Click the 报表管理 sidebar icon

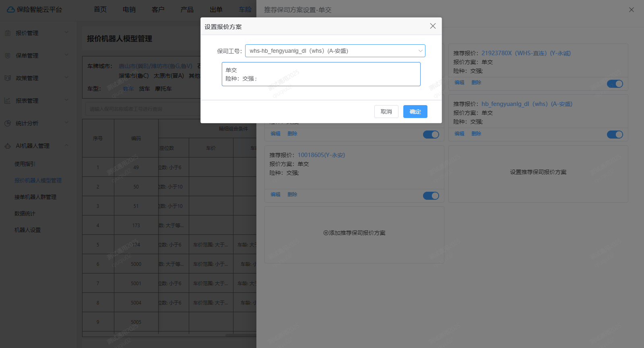coord(8,101)
